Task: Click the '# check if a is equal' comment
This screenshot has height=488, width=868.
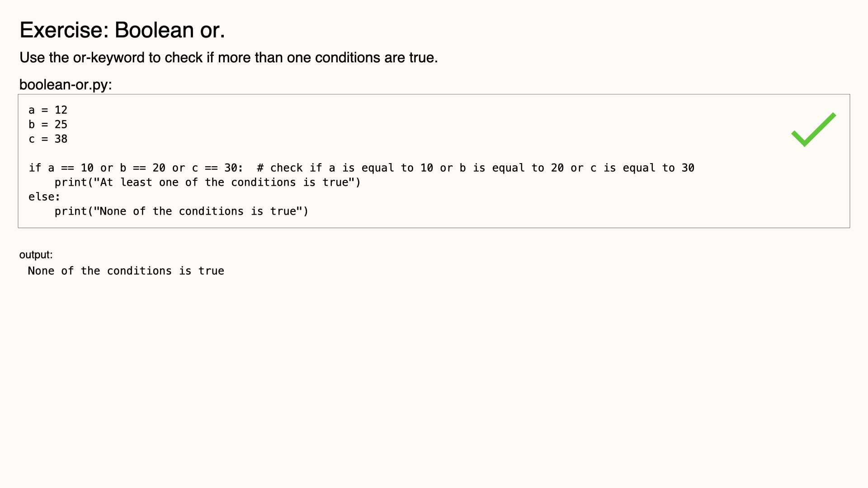Action: coord(476,168)
